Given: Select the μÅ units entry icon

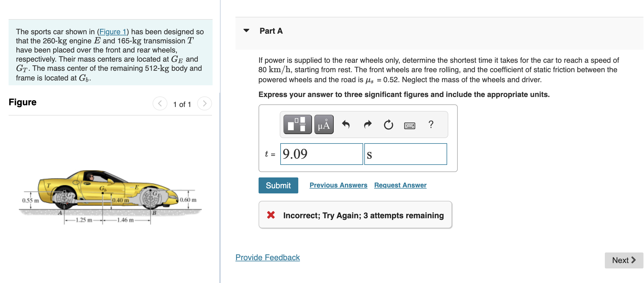Looking at the screenshot, I should 324,124.
